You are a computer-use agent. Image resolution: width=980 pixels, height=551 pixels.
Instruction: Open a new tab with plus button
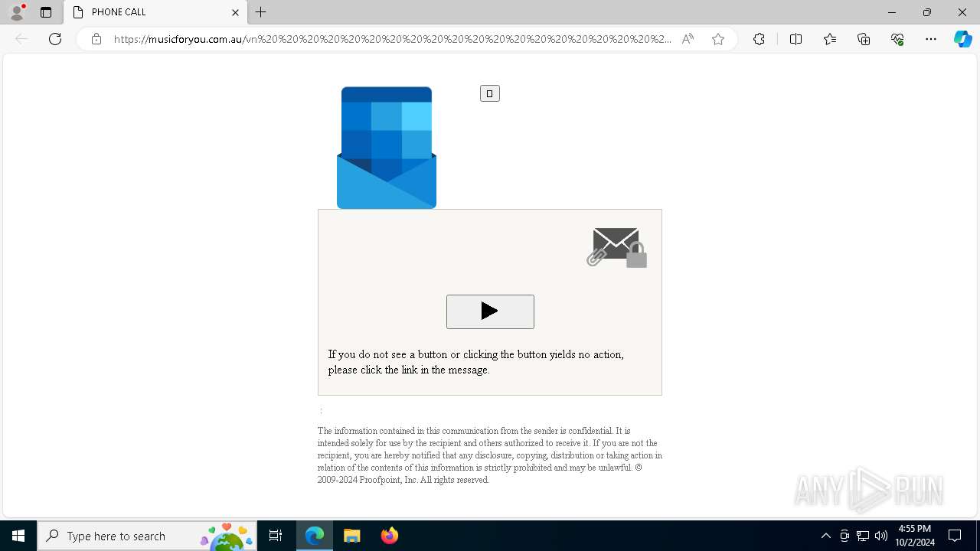coord(261,12)
